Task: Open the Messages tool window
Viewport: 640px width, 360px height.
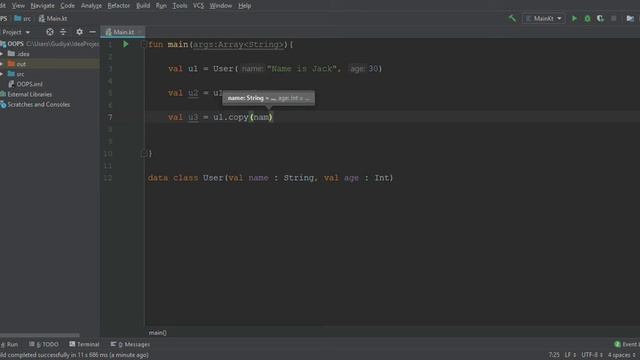Action: pos(130,344)
